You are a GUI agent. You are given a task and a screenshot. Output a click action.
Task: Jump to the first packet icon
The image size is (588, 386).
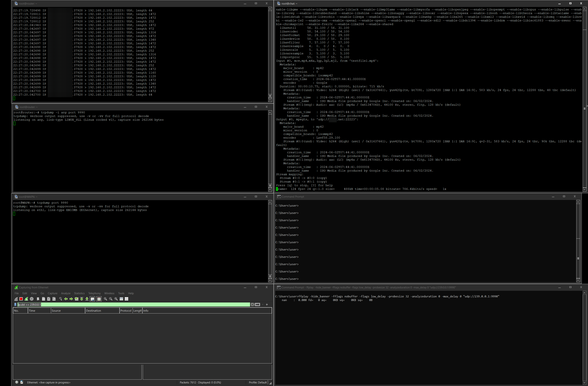pos(82,299)
